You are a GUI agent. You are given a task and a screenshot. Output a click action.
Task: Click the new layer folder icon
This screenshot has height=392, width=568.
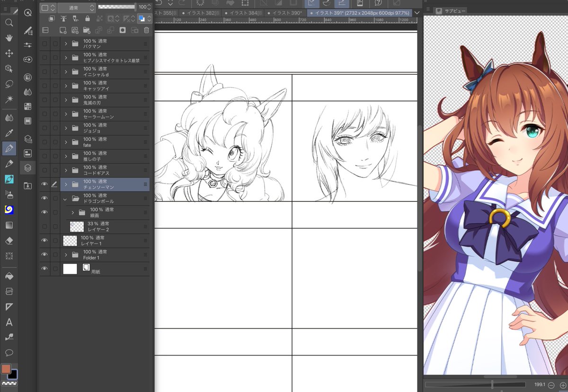pyautogui.click(x=87, y=30)
